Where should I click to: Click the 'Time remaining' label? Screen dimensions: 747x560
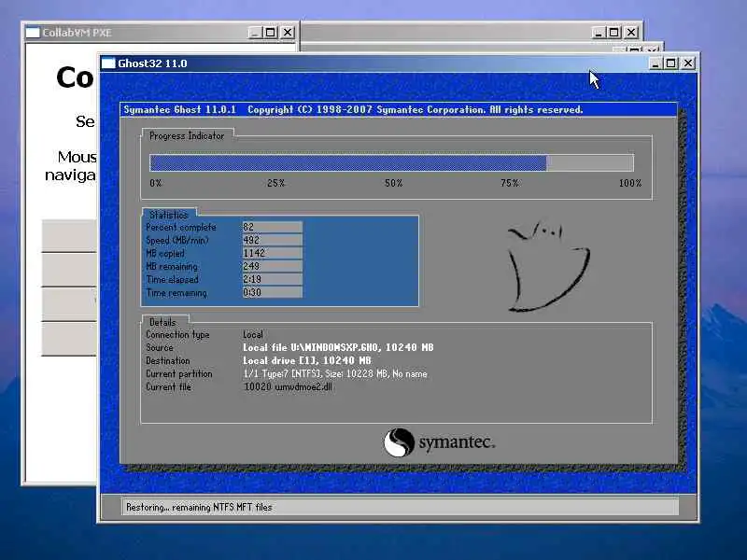pyautogui.click(x=176, y=293)
